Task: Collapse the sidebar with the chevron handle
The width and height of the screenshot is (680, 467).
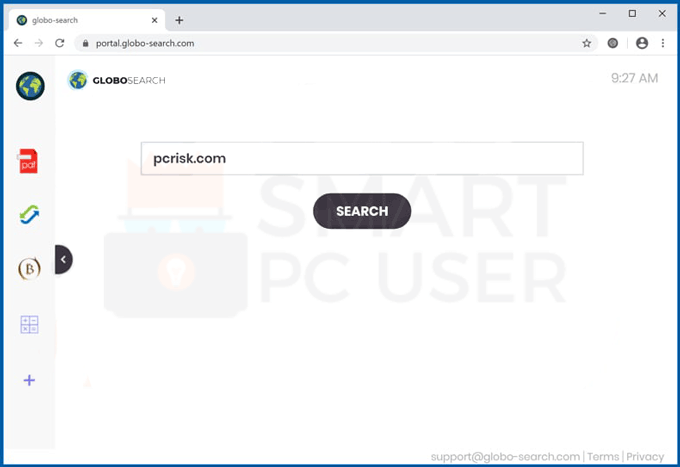Action: click(63, 259)
